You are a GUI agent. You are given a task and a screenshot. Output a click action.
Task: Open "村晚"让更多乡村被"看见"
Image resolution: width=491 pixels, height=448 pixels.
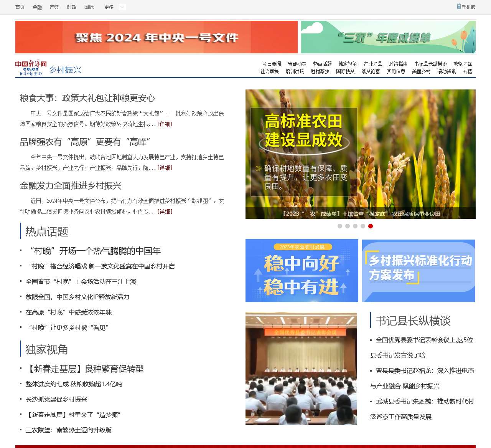[x=69, y=328]
